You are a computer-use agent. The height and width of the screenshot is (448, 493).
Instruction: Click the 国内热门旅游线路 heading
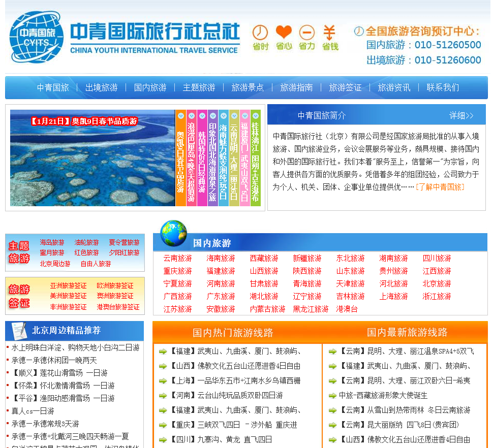(233, 333)
